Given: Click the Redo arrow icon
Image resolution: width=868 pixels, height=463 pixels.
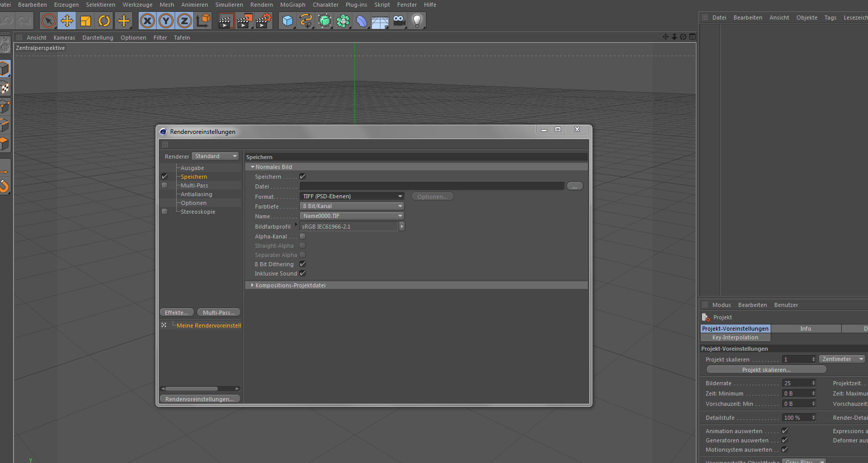Looking at the screenshot, I should pyautogui.click(x=24, y=21).
